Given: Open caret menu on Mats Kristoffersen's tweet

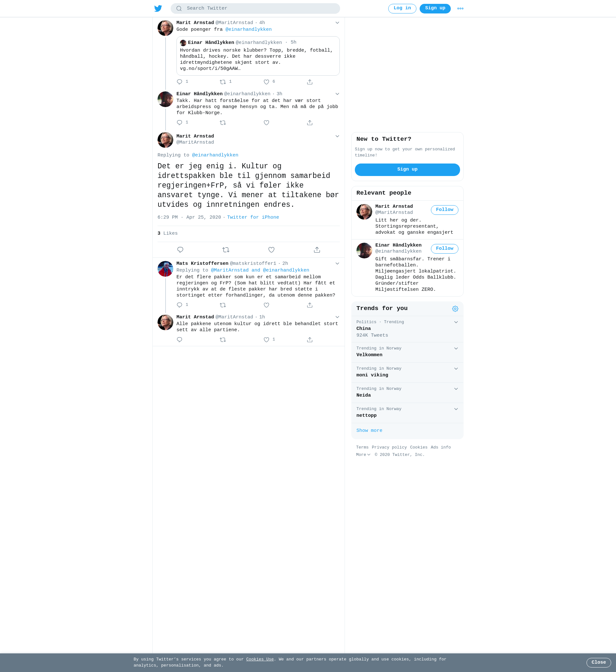Looking at the screenshot, I should (337, 263).
